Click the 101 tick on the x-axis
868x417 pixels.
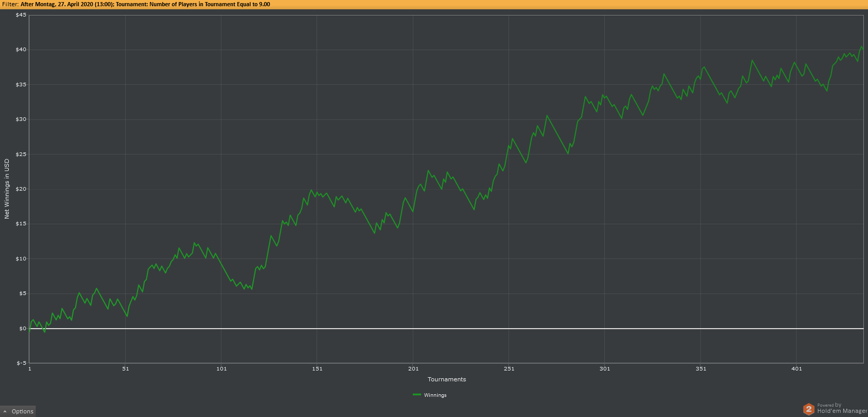pos(221,368)
